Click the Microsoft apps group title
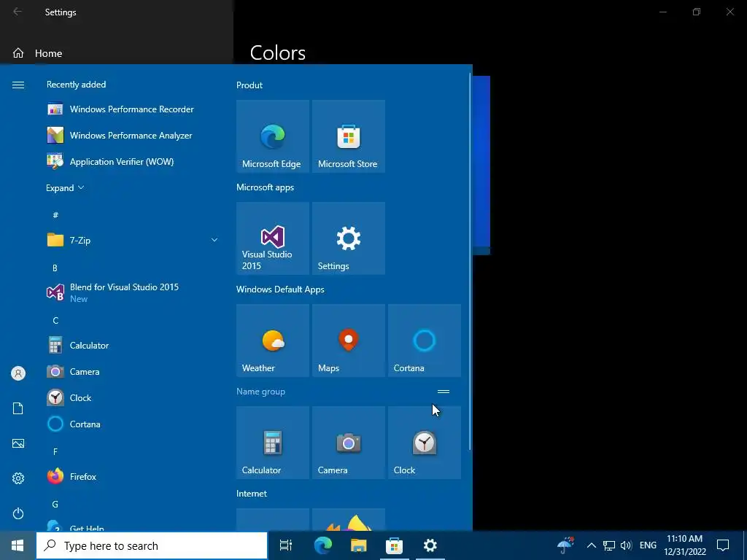The image size is (747, 560). click(265, 187)
